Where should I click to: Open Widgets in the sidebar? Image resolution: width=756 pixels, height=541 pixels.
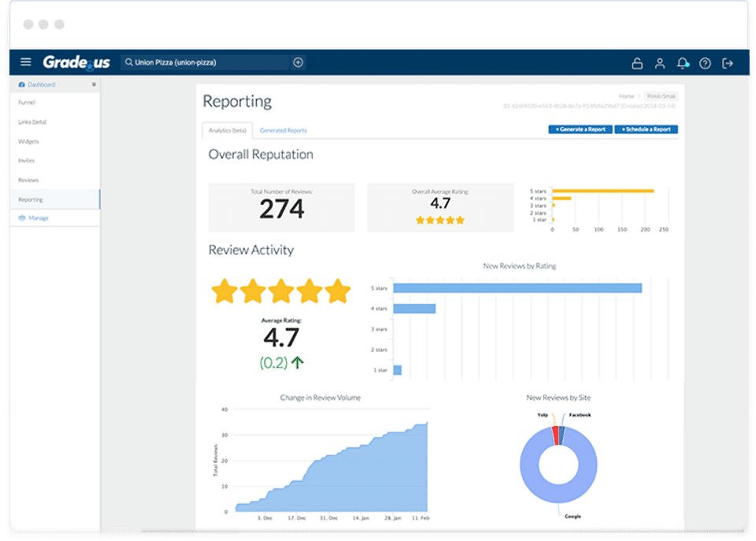pos(28,142)
